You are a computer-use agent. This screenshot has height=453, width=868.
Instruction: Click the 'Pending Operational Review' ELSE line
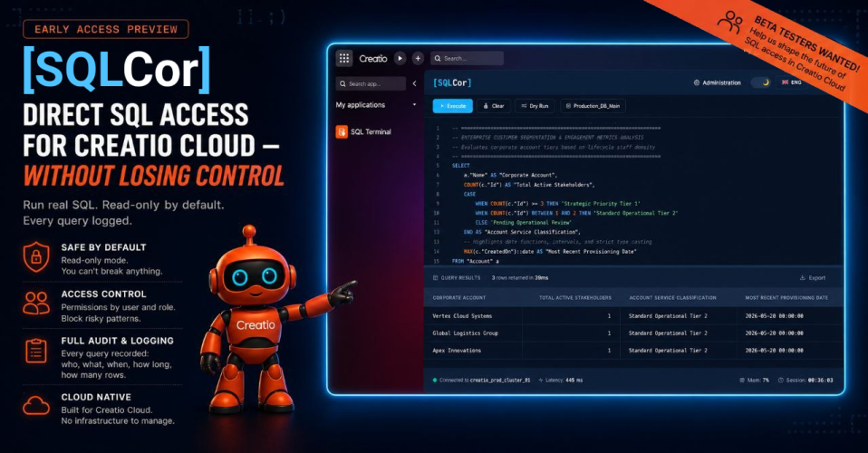click(x=523, y=222)
